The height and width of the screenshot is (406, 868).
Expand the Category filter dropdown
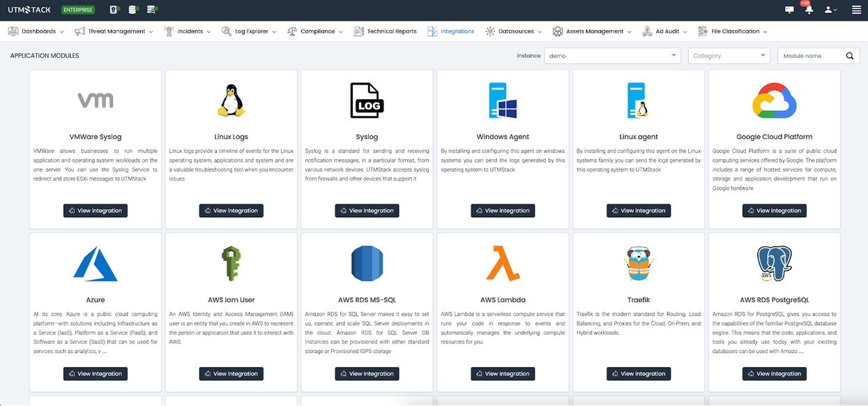coord(729,56)
